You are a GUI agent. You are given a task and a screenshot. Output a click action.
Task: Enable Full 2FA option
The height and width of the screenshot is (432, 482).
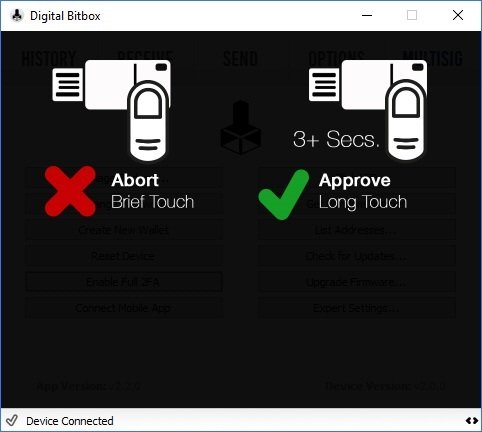(x=124, y=282)
